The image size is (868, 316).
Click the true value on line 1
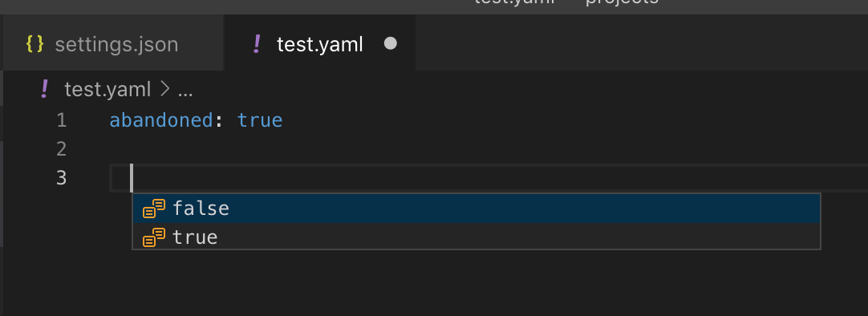260,120
